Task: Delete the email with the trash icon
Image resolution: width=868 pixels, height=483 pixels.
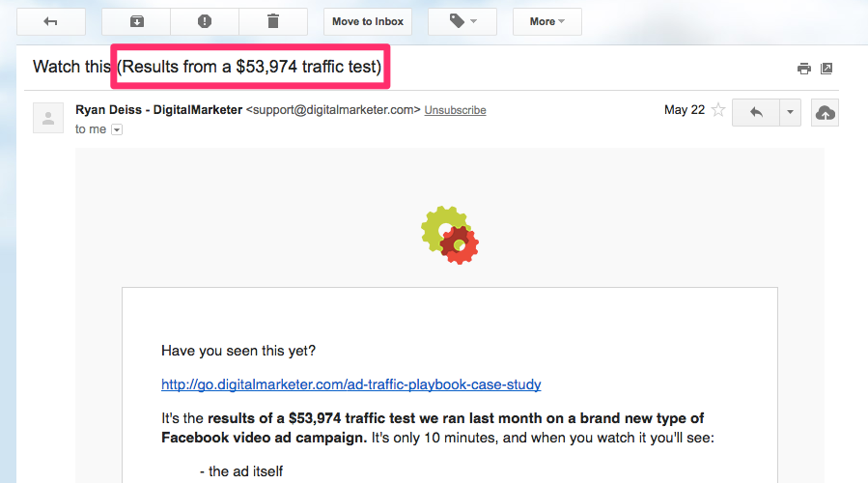Action: [x=273, y=21]
